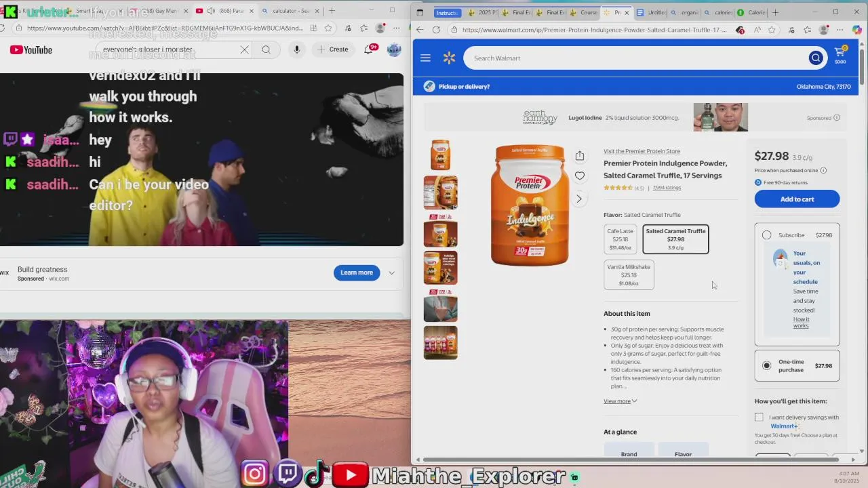This screenshot has height=488, width=868.
Task: Open Pickup or delivery selector
Action: pos(456,87)
